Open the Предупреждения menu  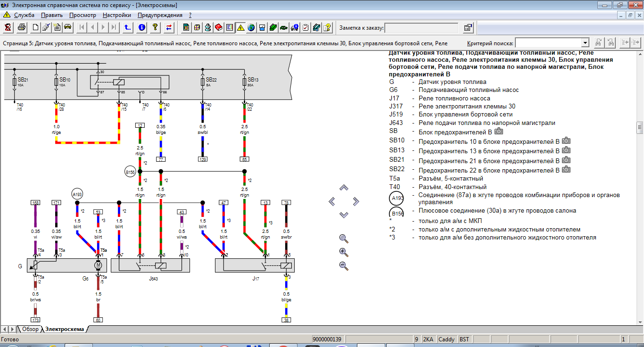click(159, 15)
